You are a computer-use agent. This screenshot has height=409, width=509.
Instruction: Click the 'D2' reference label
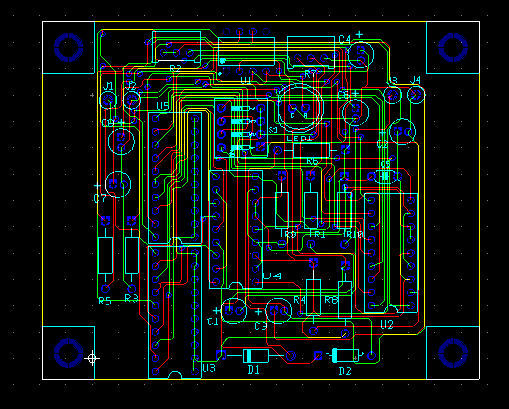(x=345, y=371)
